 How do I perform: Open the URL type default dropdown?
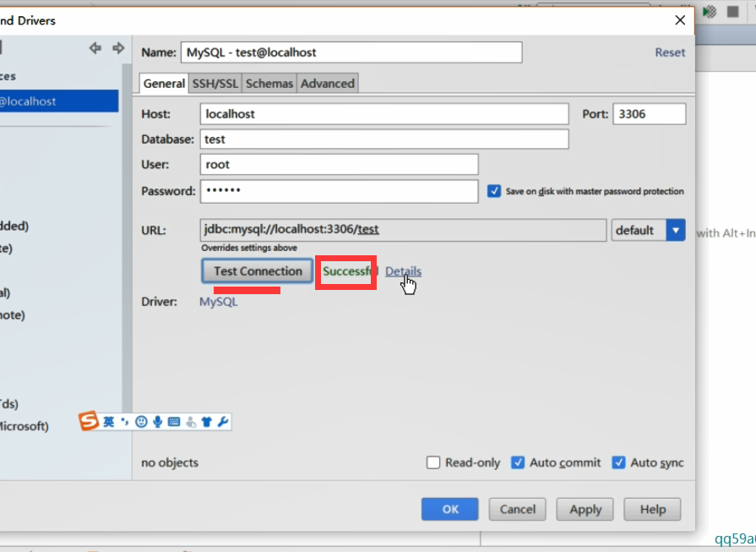[649, 230]
